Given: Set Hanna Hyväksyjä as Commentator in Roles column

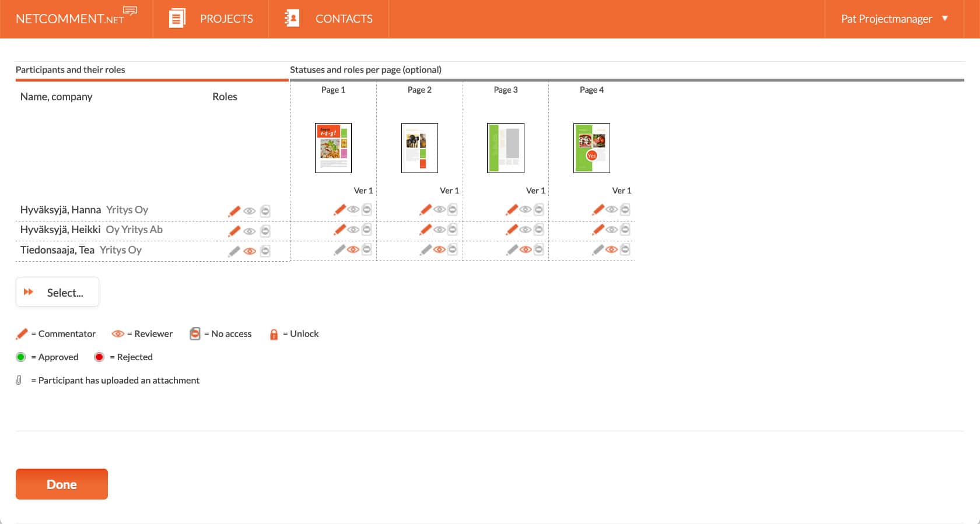Looking at the screenshot, I should point(234,211).
